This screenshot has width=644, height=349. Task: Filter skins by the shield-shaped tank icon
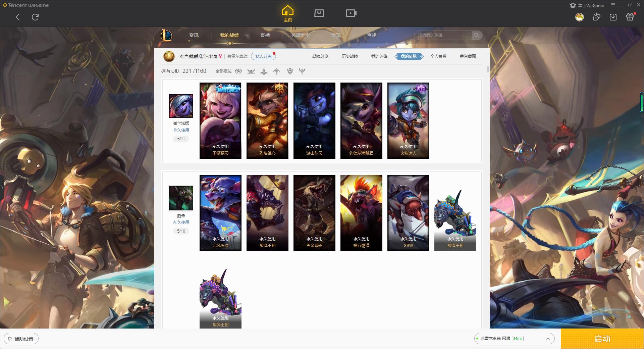pyautogui.click(x=290, y=71)
